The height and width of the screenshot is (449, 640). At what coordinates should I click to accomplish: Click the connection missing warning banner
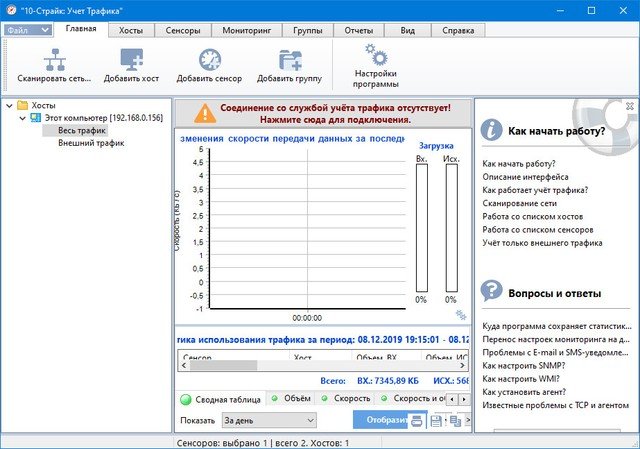coord(322,112)
